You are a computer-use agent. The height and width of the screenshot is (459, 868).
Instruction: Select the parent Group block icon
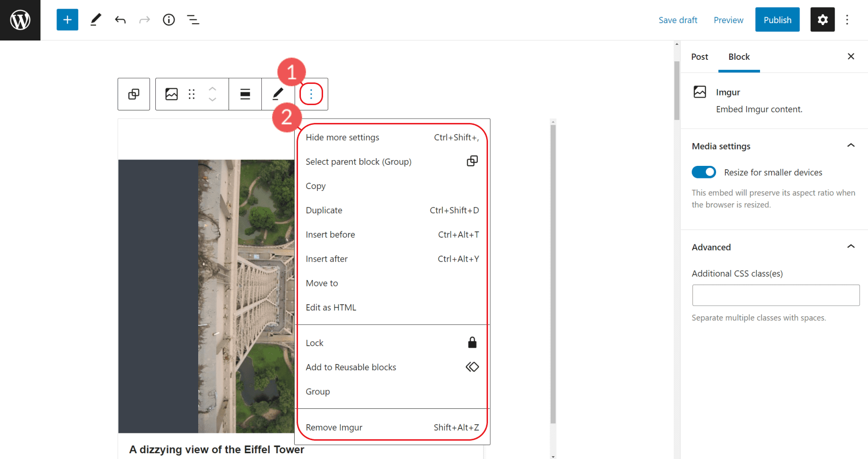pyautogui.click(x=134, y=94)
